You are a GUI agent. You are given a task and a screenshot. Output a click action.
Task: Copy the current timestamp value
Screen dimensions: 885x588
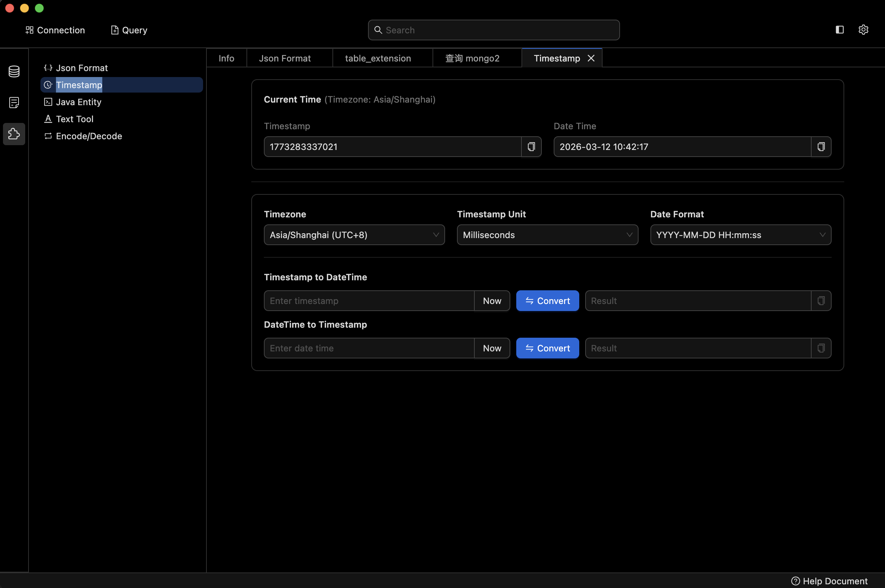click(531, 147)
